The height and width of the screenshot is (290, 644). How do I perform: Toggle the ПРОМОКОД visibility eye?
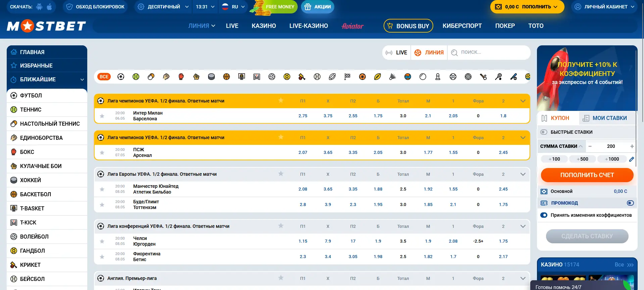(x=630, y=203)
